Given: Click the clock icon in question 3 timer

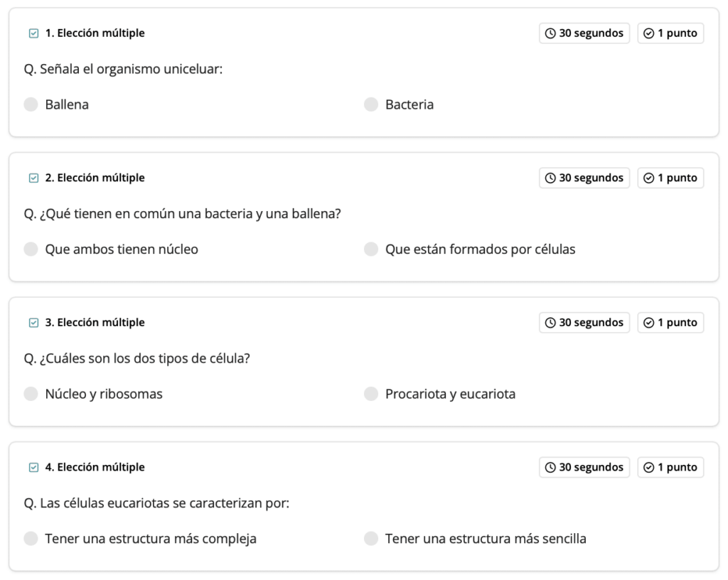Looking at the screenshot, I should pyautogui.click(x=550, y=323).
